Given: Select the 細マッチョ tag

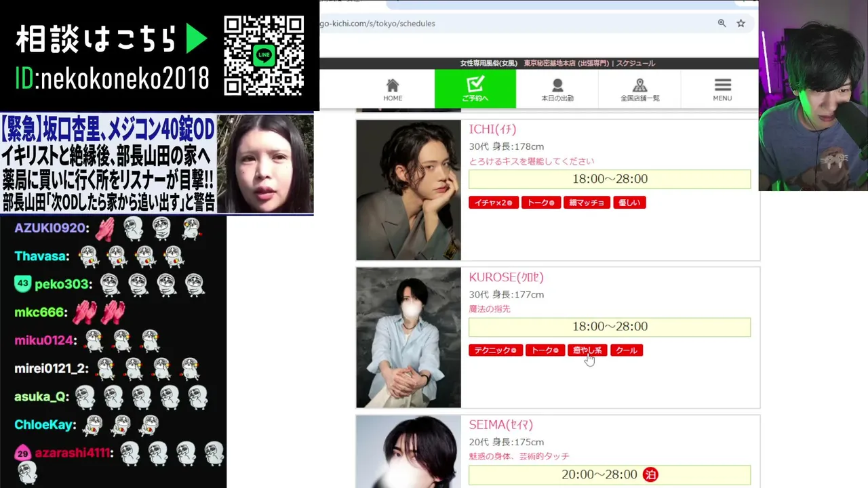Looking at the screenshot, I should [587, 203].
